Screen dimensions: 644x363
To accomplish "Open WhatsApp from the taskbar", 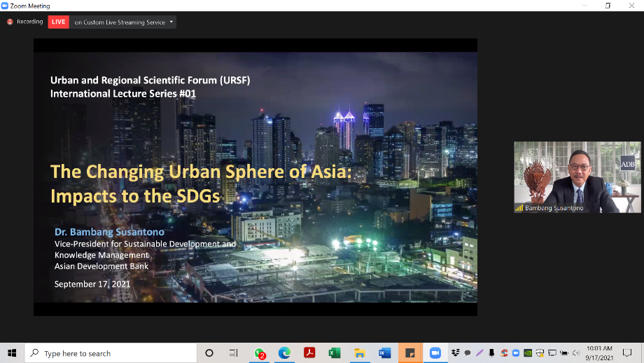I will 260,353.
